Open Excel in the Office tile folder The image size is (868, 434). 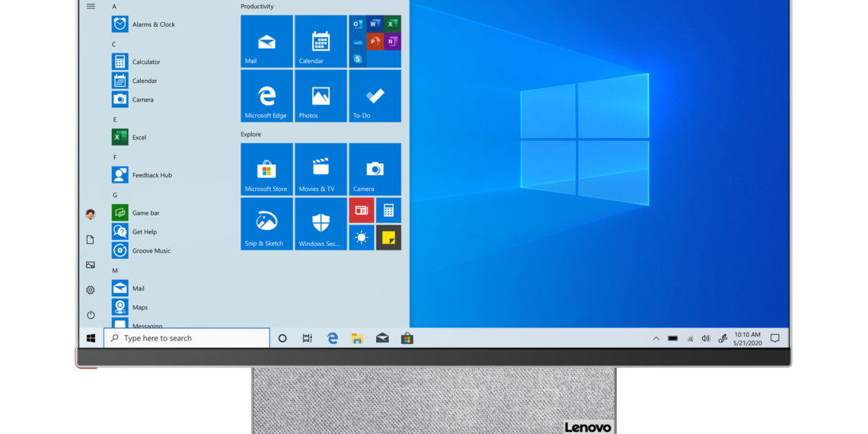coord(392,24)
